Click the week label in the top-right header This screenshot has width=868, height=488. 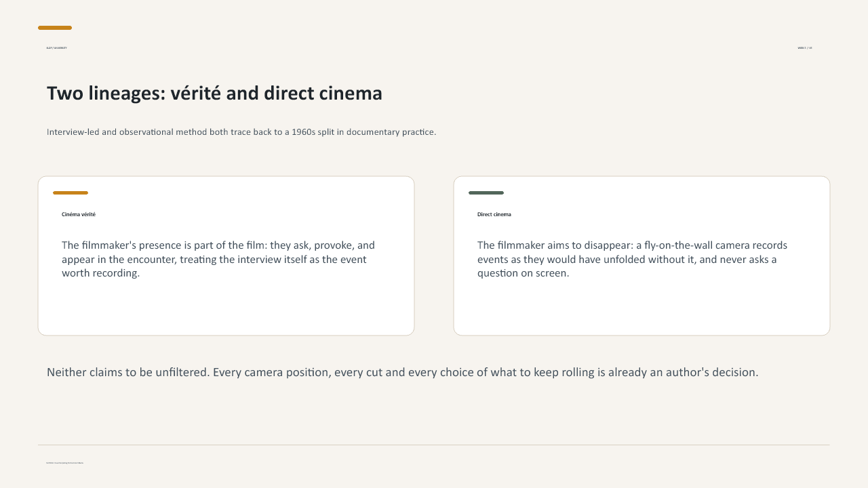[805, 48]
